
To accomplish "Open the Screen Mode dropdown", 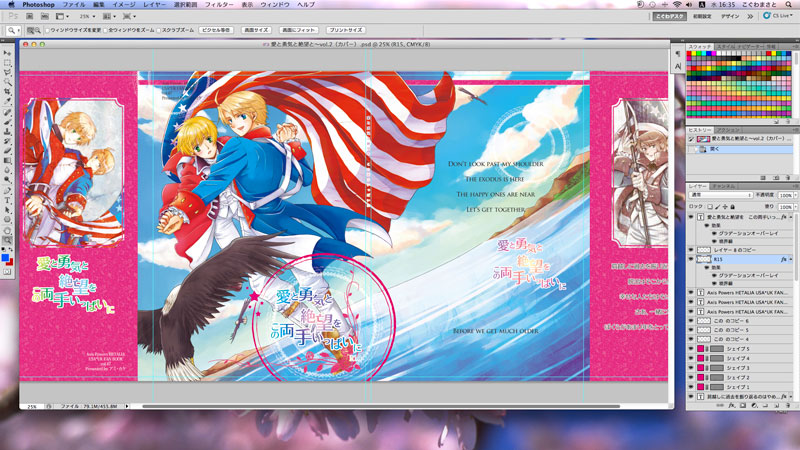I will (129, 16).
